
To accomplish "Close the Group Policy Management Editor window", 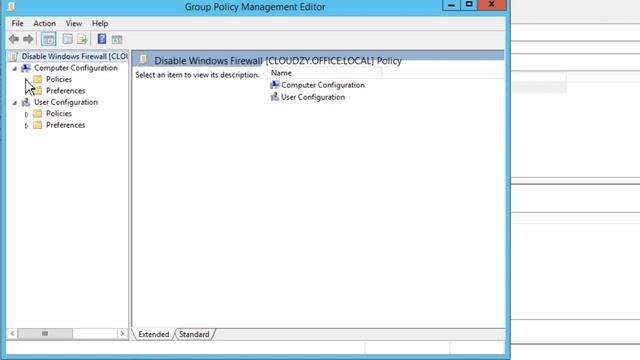I will 492,5.
